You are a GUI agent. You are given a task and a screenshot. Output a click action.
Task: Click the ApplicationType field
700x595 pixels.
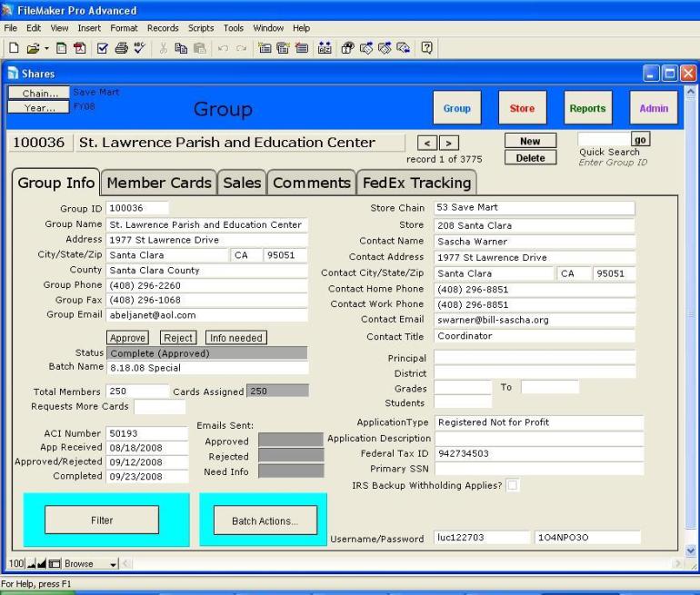(x=539, y=422)
